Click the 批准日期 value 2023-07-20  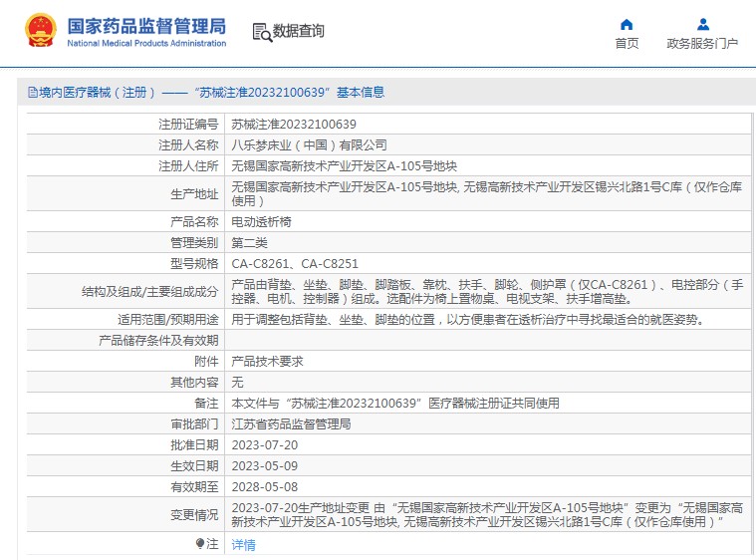(265, 445)
